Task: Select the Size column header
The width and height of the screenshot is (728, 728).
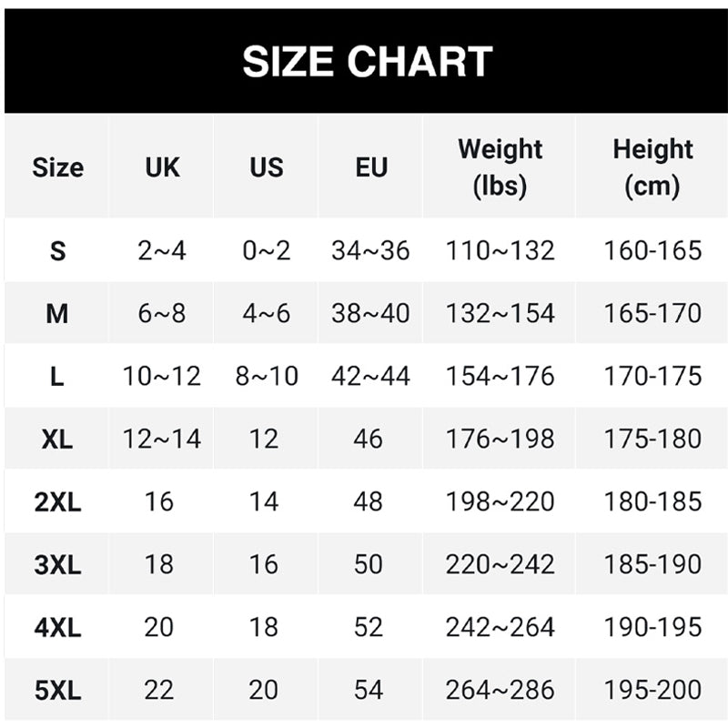Action: click(57, 167)
